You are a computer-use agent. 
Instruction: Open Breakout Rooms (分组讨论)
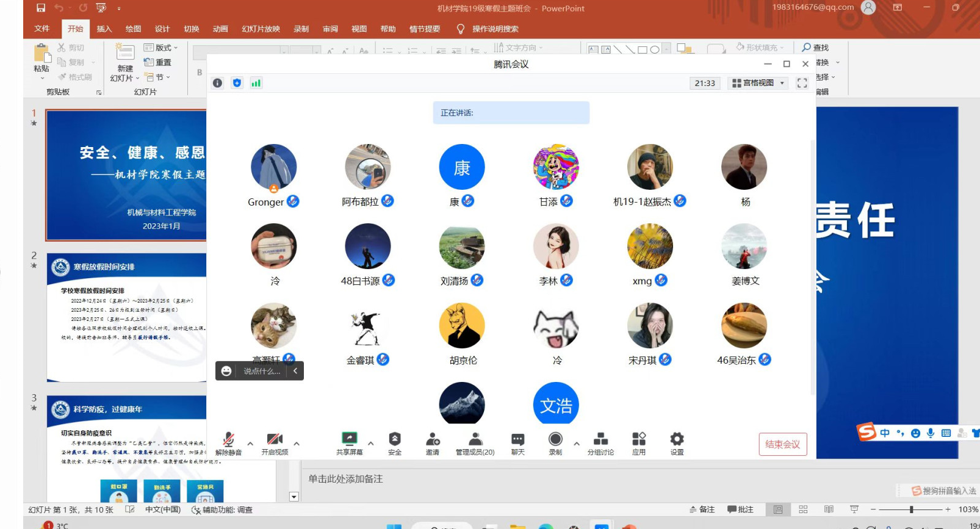click(x=600, y=440)
